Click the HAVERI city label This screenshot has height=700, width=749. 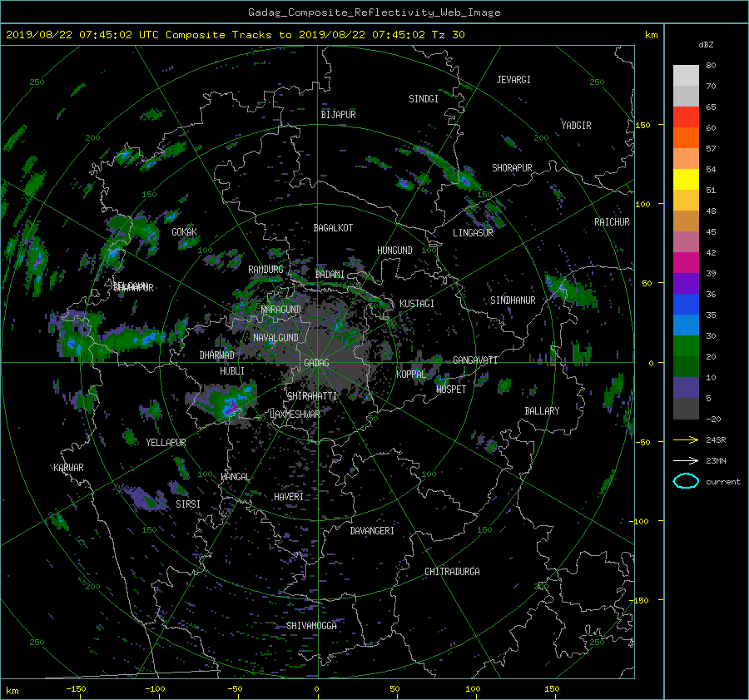[289, 497]
